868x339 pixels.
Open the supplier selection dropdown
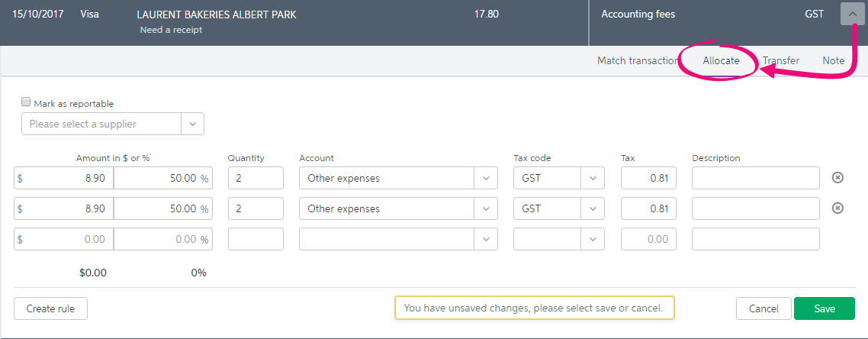click(193, 124)
